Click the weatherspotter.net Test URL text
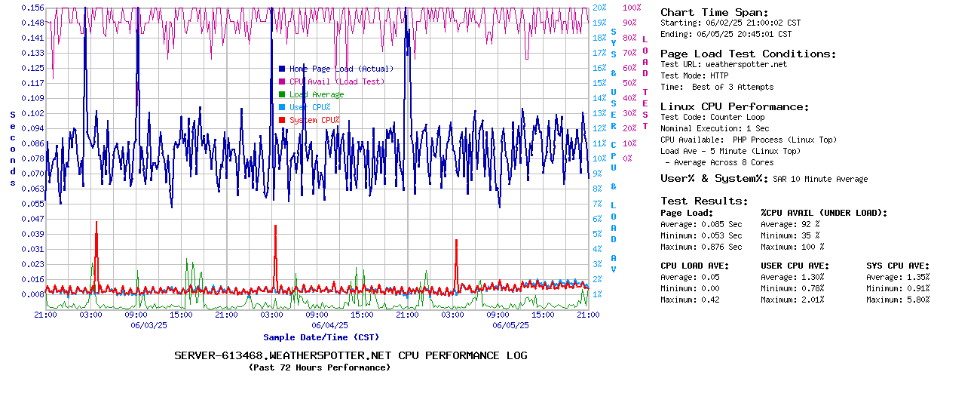Image resolution: width=980 pixels, height=415 pixels. coord(746,64)
